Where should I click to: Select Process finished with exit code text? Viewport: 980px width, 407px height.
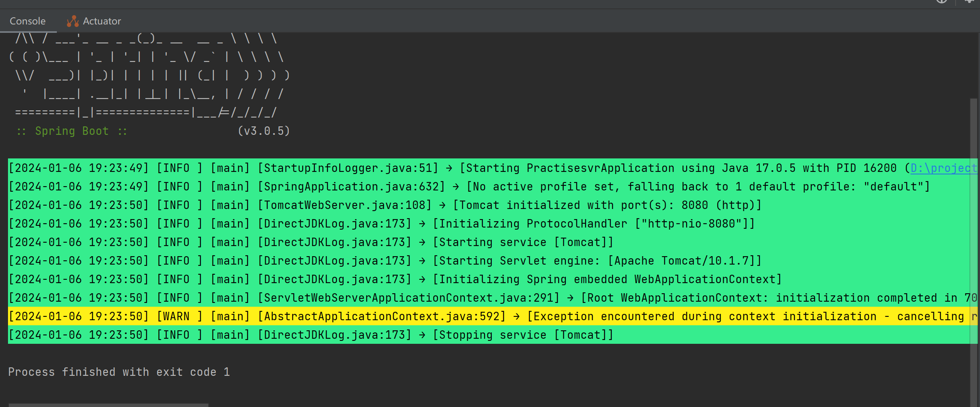pos(119,372)
